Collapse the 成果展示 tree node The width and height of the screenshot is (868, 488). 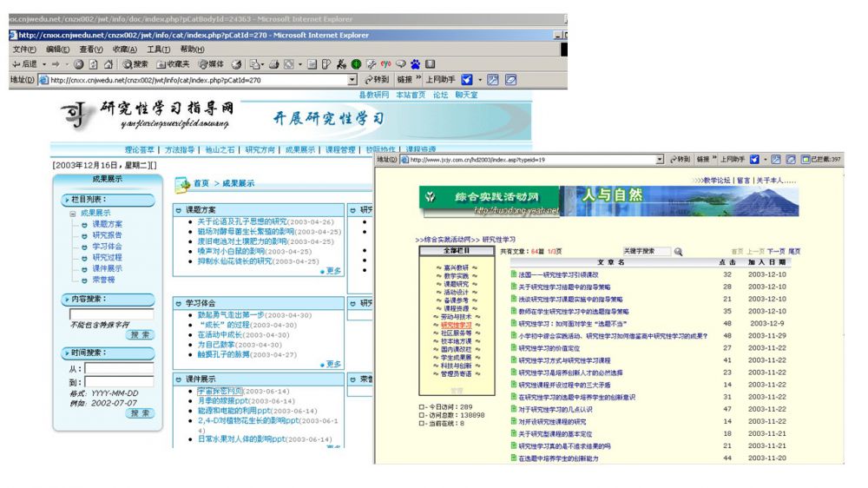[x=73, y=213]
